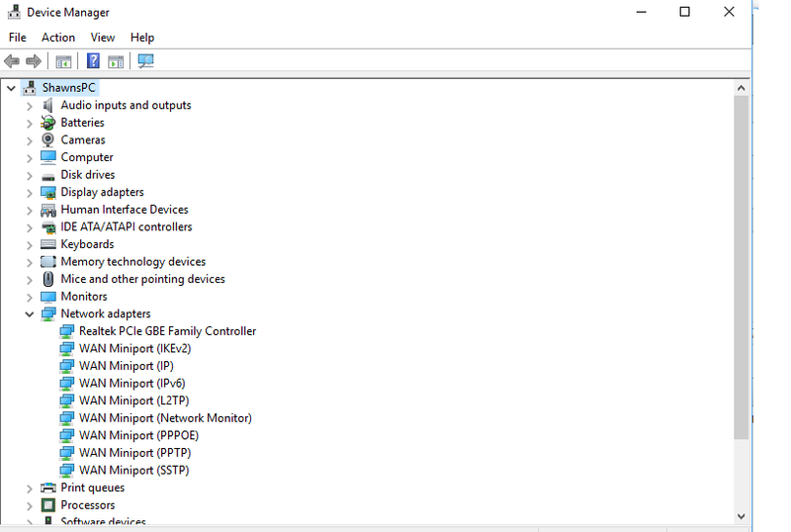Select WAN Miniport (IP)
Image resolution: width=791 pixels, height=532 pixels.
click(x=127, y=366)
